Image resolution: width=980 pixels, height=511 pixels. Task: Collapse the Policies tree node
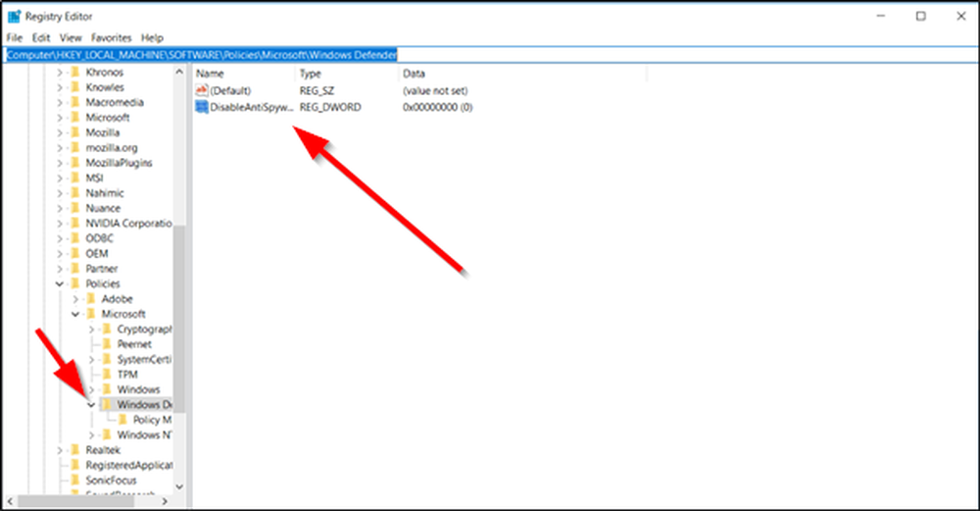coord(60,283)
